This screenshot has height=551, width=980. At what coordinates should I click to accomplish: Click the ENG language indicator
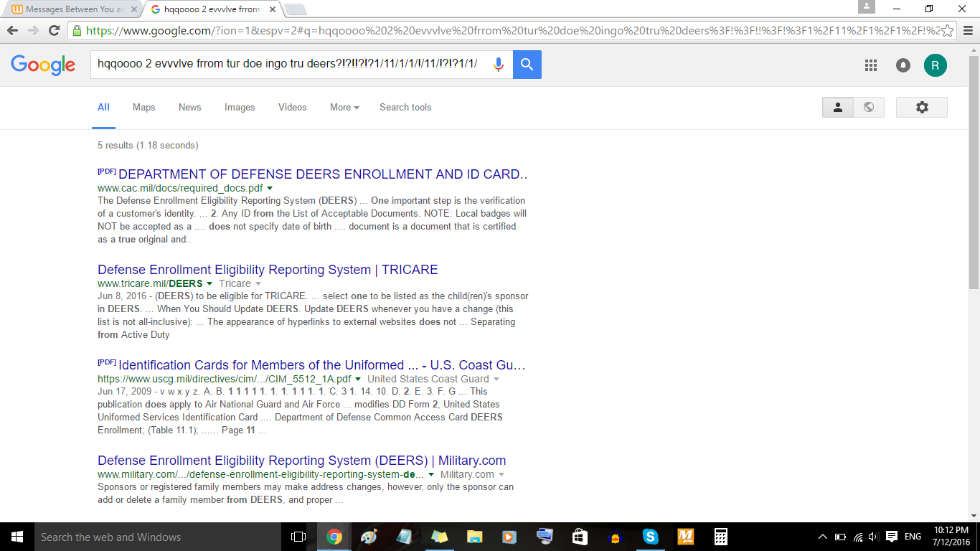coord(913,537)
